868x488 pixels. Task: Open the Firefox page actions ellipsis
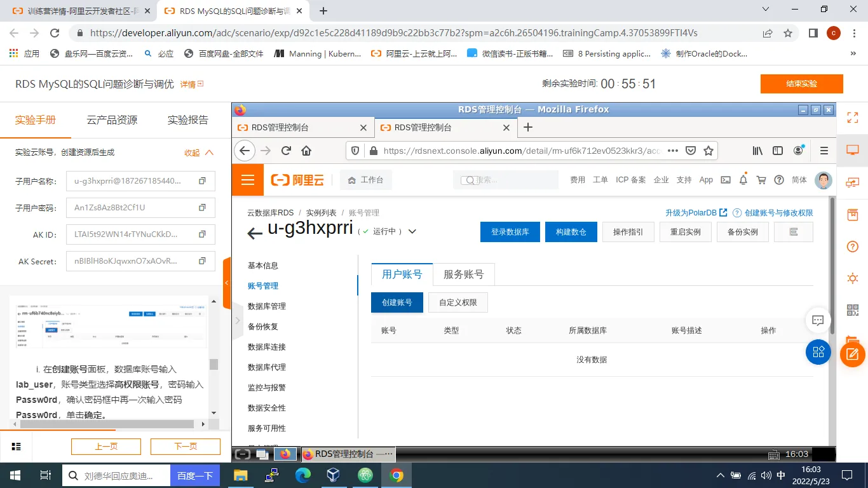(672, 151)
